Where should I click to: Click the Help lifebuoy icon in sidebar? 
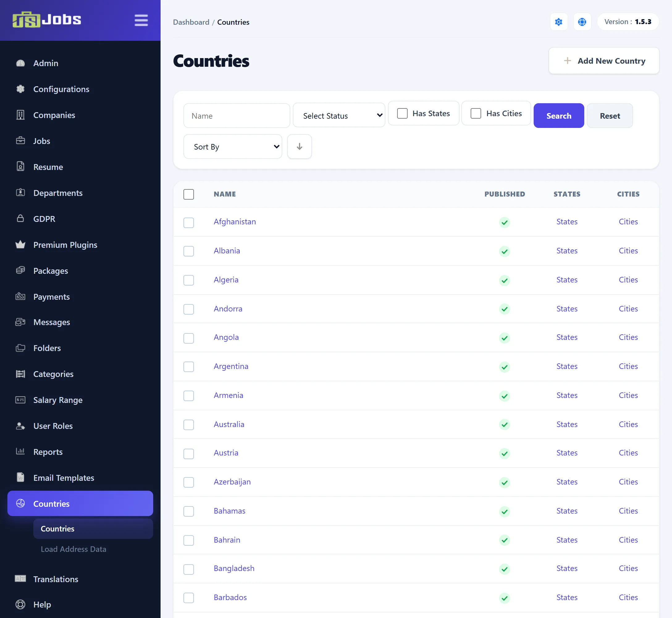(20, 605)
